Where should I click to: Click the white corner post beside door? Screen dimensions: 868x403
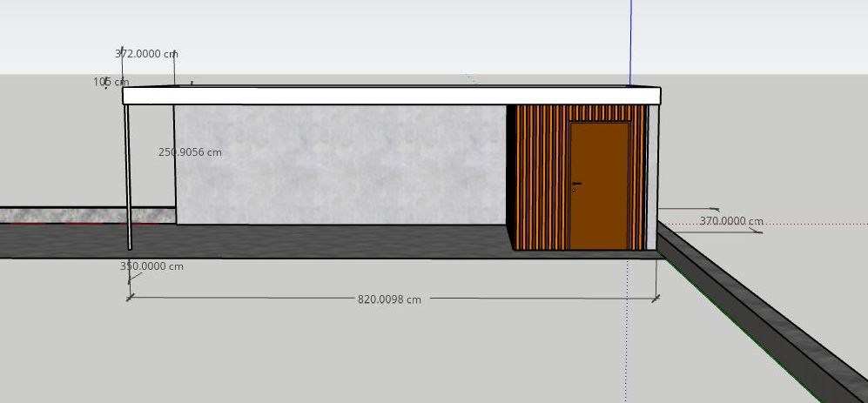pos(653,174)
